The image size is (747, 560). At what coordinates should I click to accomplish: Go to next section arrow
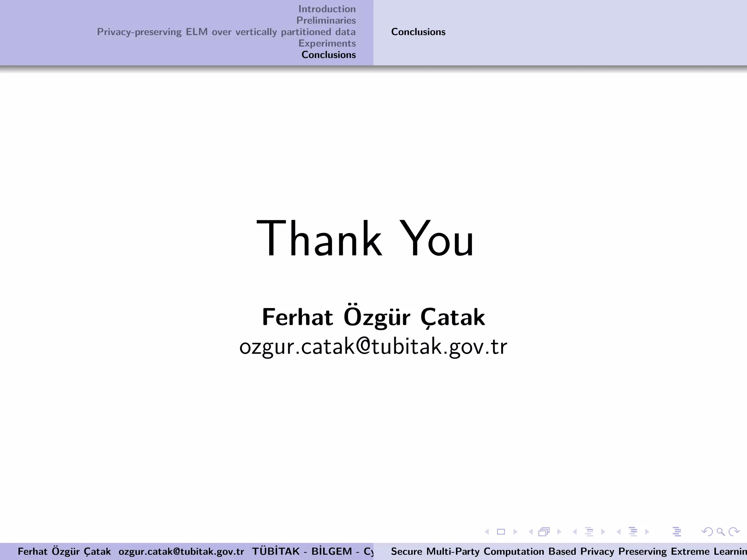[647, 532]
